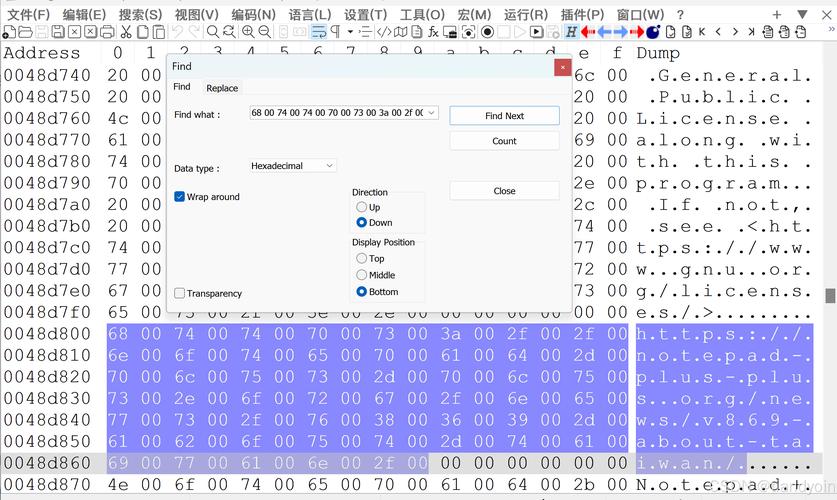The height and width of the screenshot is (500, 837).
Task: Click the Save All floppy icon
Action: coord(58,32)
